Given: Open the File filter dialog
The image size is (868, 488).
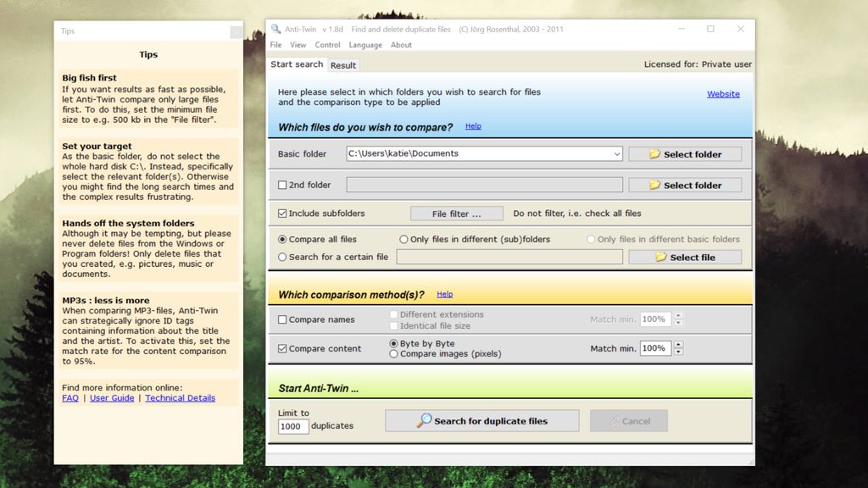Looking at the screenshot, I should [x=456, y=213].
